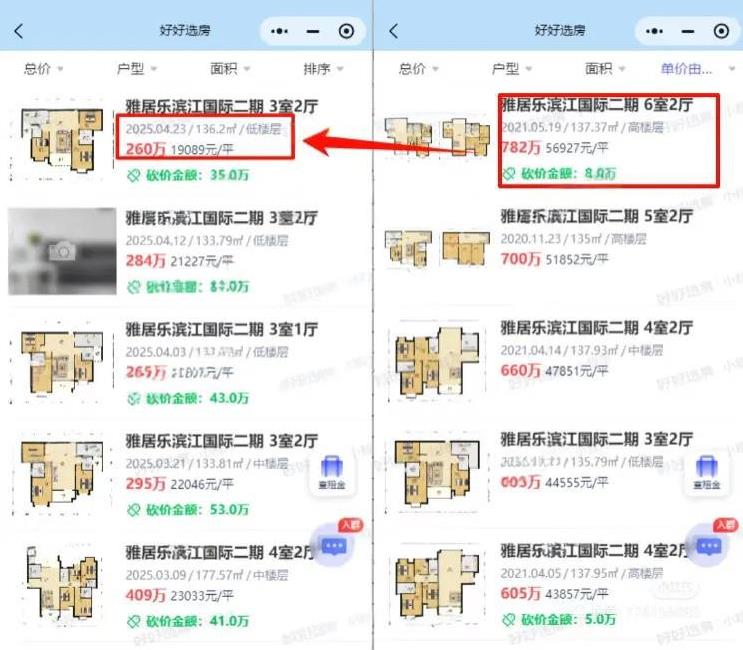
Task: Expand 户型 filter in the left panel
Action: point(136,69)
